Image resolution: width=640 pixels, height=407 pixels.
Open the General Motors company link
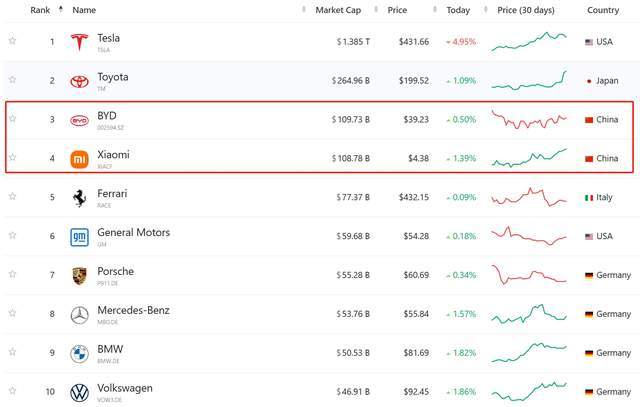[133, 233]
